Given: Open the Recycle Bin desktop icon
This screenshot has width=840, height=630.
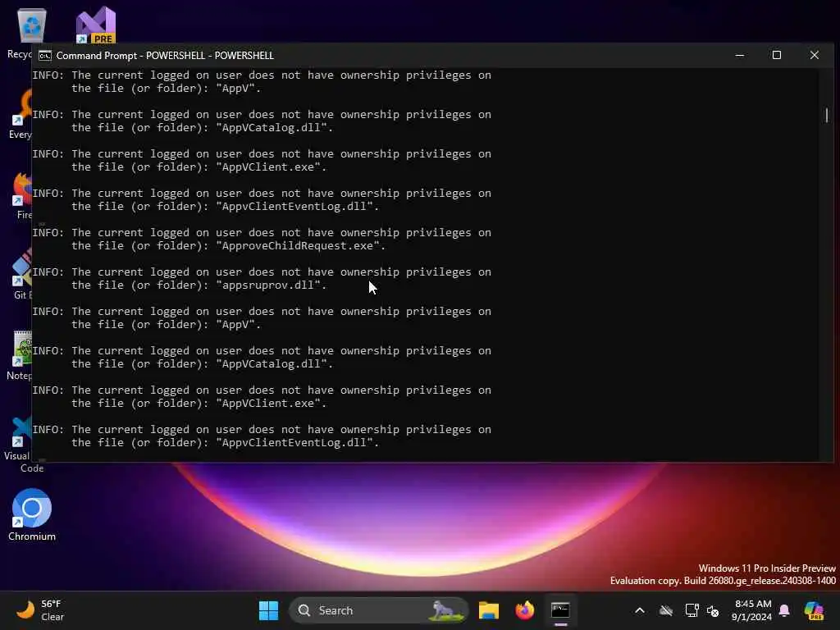Looking at the screenshot, I should coord(31,27).
